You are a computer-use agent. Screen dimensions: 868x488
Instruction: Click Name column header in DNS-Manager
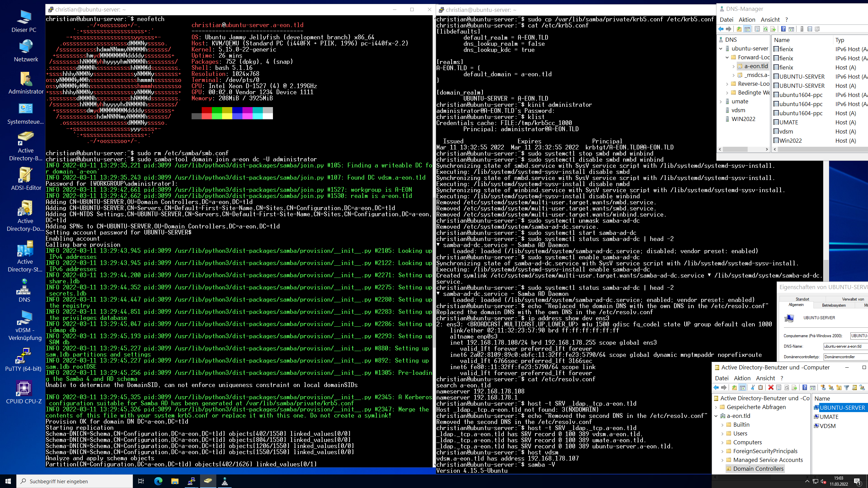tap(802, 40)
